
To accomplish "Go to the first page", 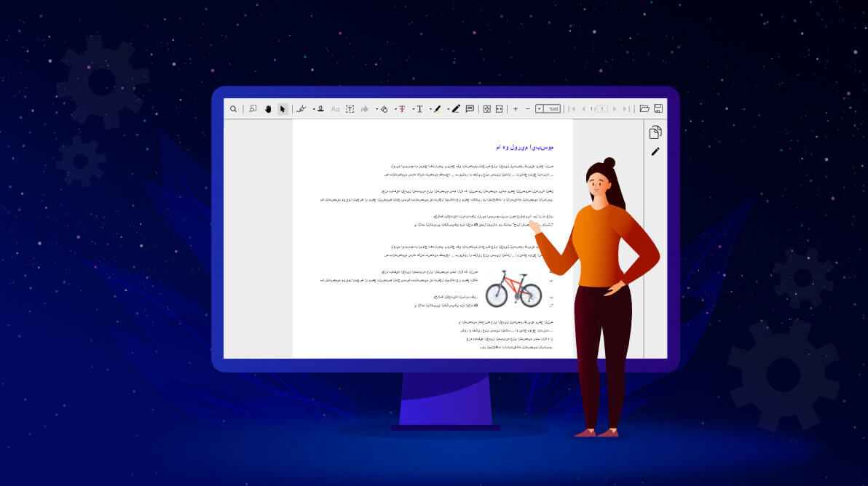I will [572, 109].
